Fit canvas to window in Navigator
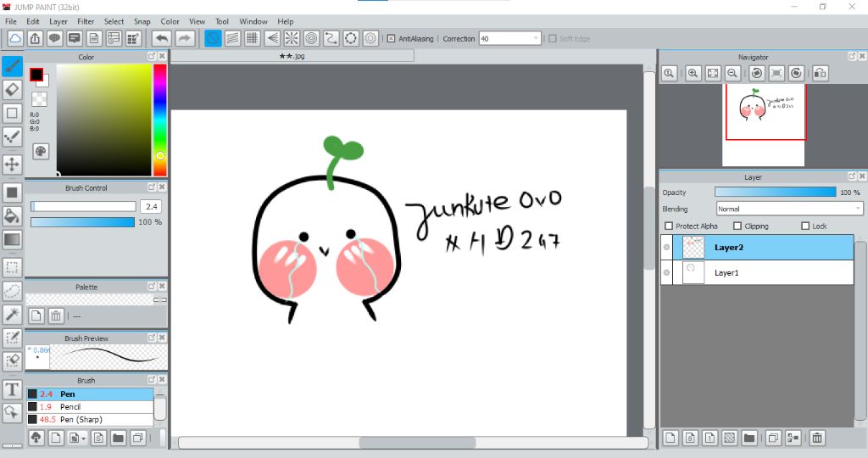The width and height of the screenshot is (868, 458). click(713, 73)
